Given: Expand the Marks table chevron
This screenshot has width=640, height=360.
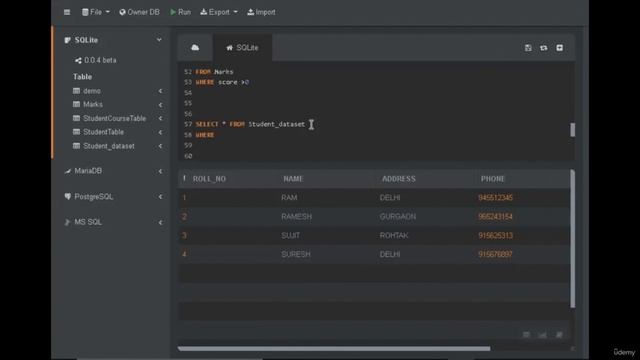Looking at the screenshot, I should (x=160, y=105).
